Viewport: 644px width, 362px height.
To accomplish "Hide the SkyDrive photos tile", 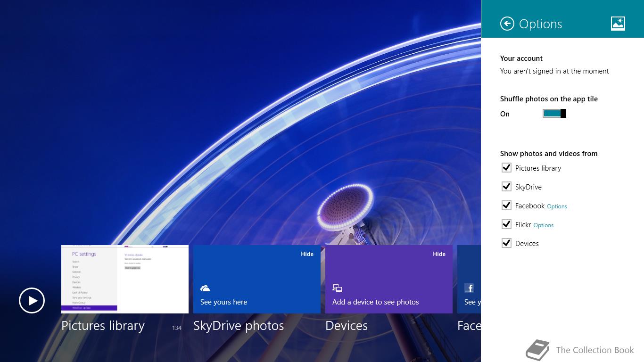I will [307, 254].
